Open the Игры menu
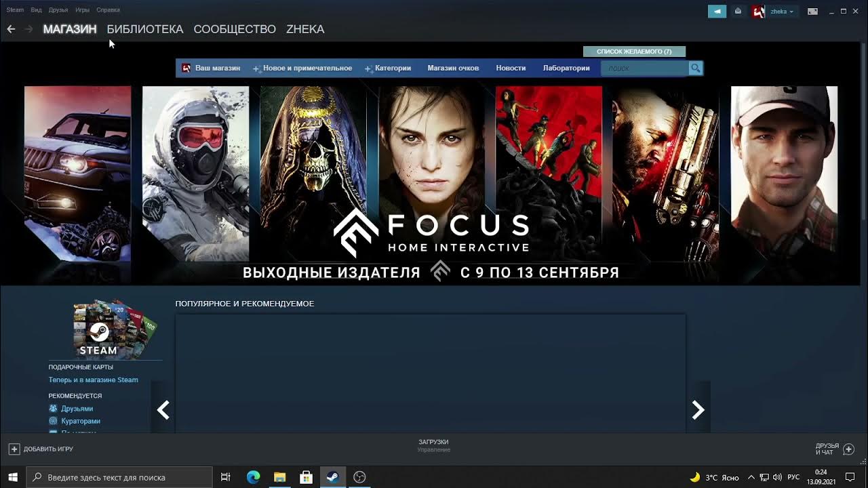 82,10
